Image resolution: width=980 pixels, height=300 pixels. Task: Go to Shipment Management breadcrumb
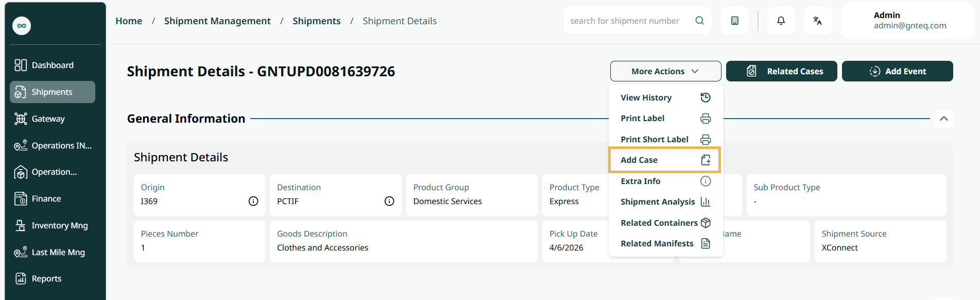pos(217,21)
